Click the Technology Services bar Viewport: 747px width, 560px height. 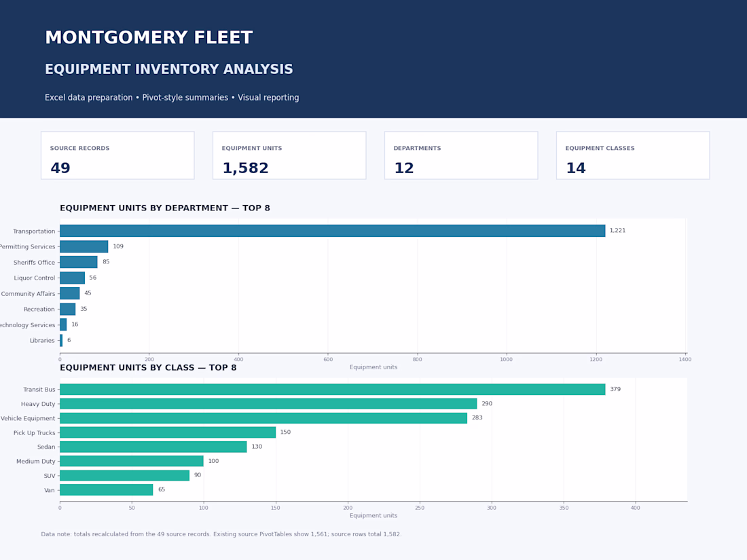click(63, 324)
